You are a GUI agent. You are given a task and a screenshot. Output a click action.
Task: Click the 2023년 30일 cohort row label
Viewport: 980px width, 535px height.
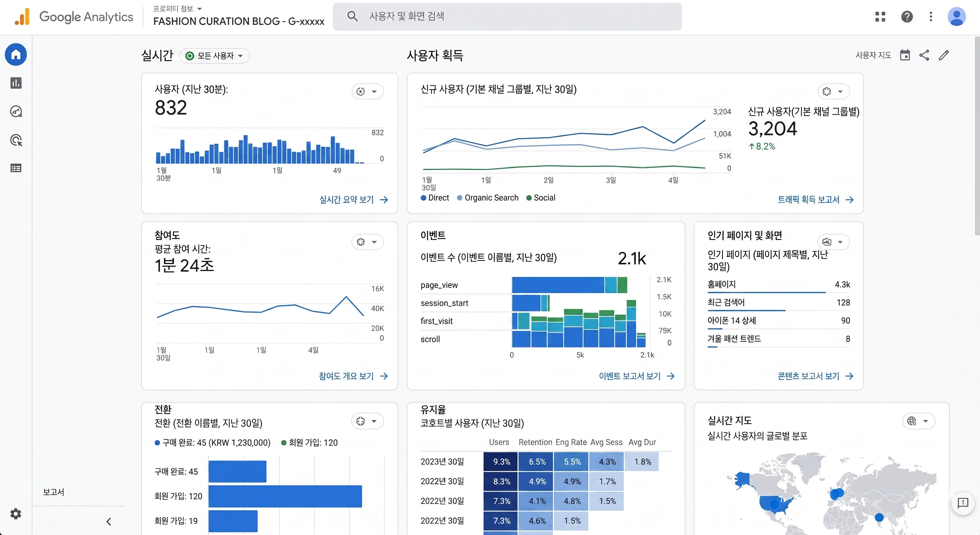[x=442, y=462]
